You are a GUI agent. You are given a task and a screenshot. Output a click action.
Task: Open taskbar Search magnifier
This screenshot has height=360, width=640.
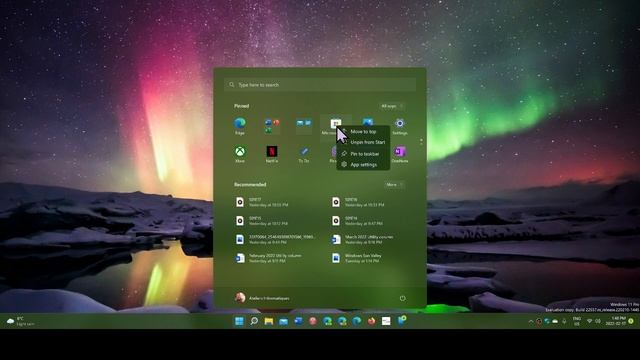point(254,321)
